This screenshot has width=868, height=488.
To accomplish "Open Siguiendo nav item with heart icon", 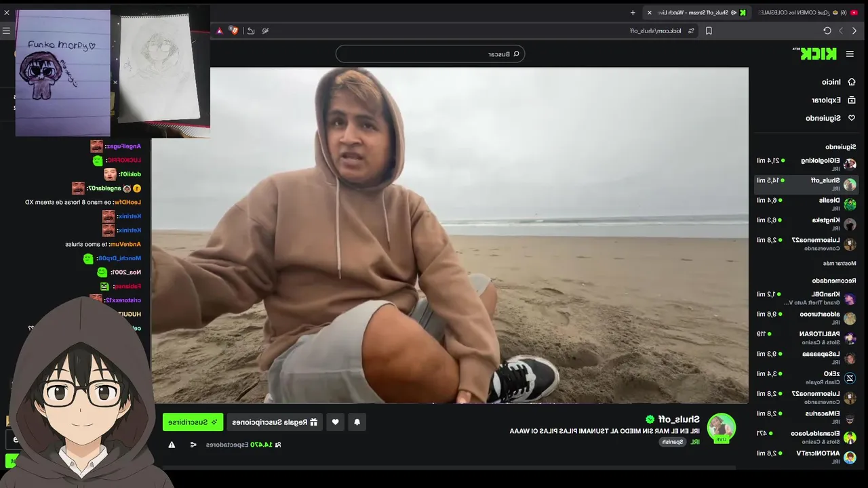I will tap(831, 118).
